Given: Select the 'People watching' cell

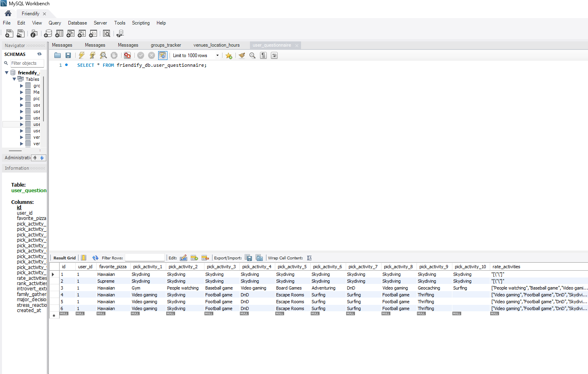Looking at the screenshot, I should point(184,288).
